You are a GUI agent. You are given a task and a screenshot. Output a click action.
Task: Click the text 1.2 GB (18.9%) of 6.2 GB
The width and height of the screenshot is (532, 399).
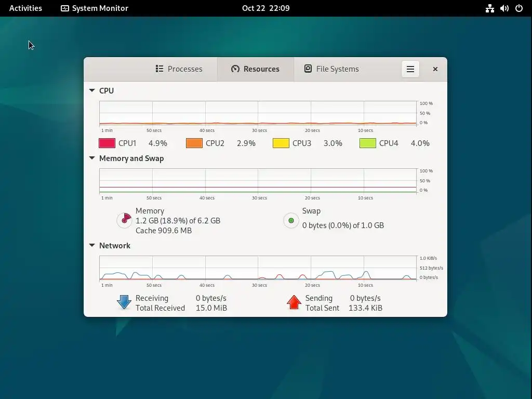178,220
